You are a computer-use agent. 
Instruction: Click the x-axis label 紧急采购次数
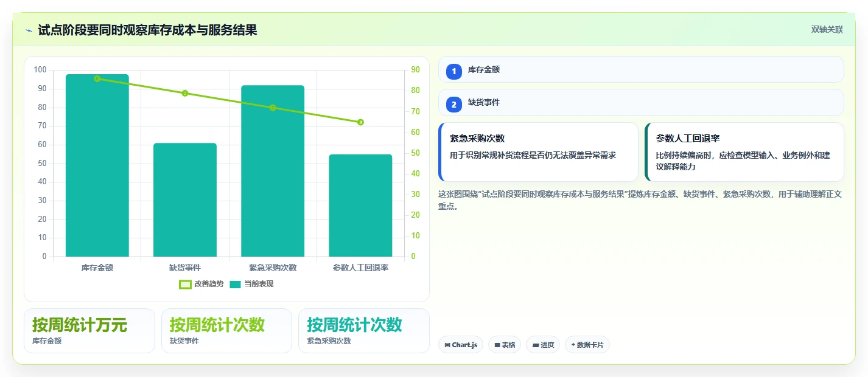click(273, 268)
